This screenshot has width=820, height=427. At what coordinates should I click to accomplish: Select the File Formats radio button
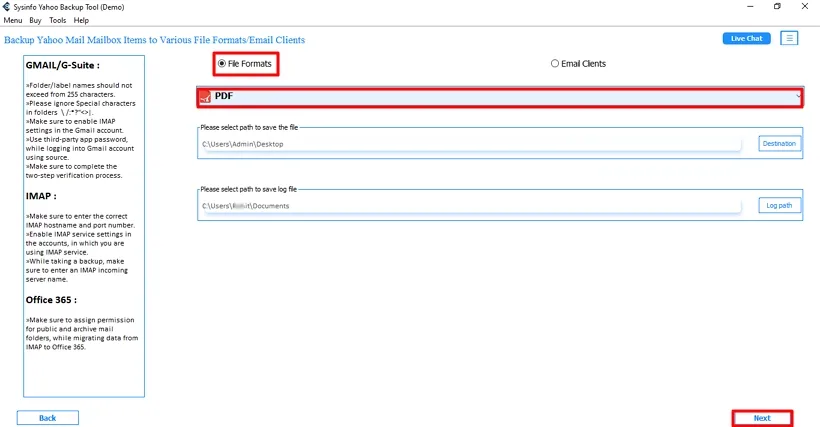click(222, 63)
